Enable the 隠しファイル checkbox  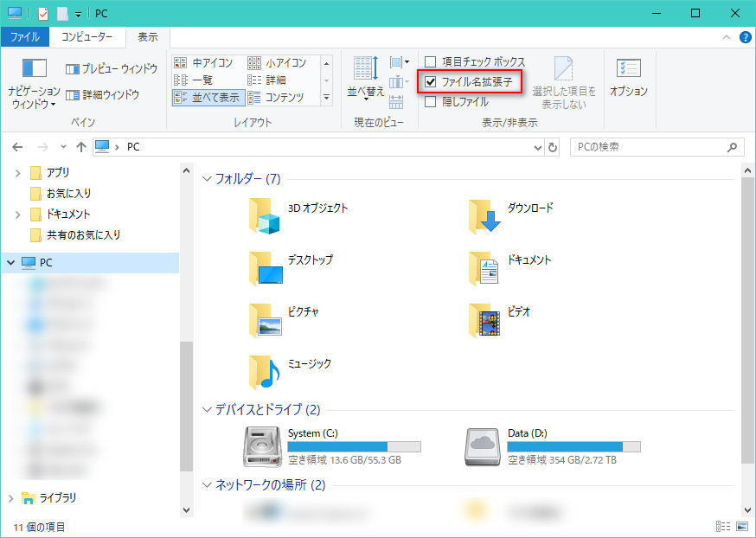point(431,102)
